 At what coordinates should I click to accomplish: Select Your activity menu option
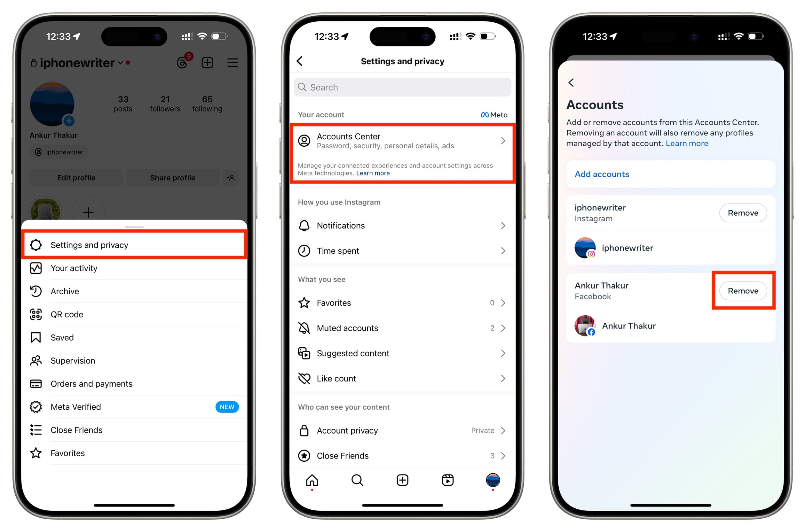(73, 268)
